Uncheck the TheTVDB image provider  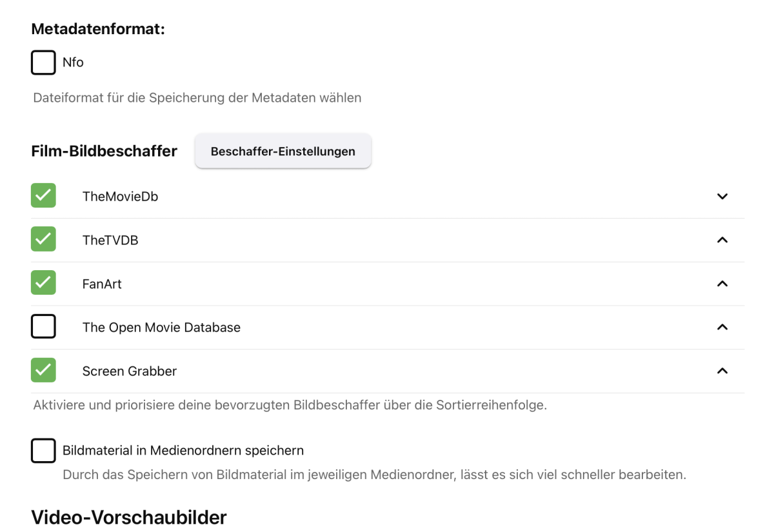[43, 239]
